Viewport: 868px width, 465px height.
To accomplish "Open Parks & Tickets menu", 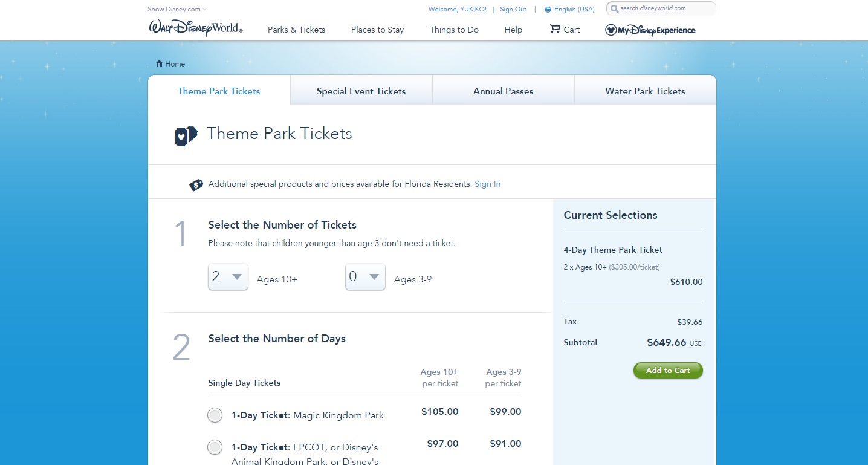I will coord(296,30).
